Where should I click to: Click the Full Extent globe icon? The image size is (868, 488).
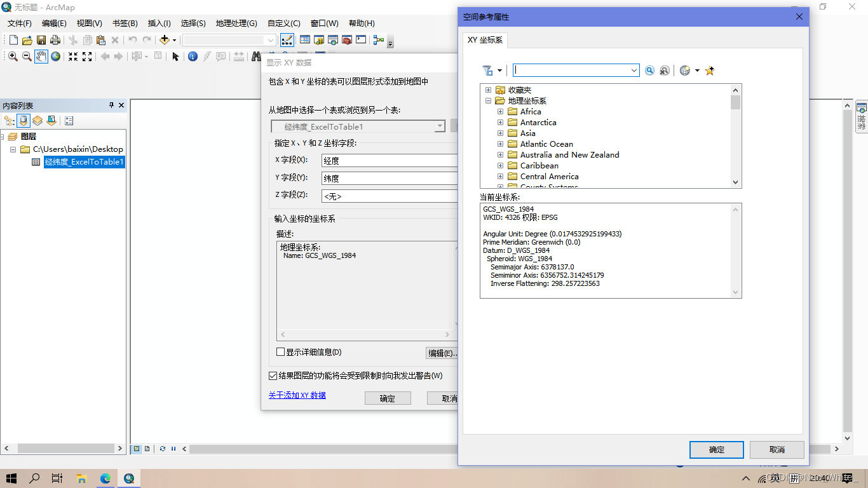coord(56,57)
